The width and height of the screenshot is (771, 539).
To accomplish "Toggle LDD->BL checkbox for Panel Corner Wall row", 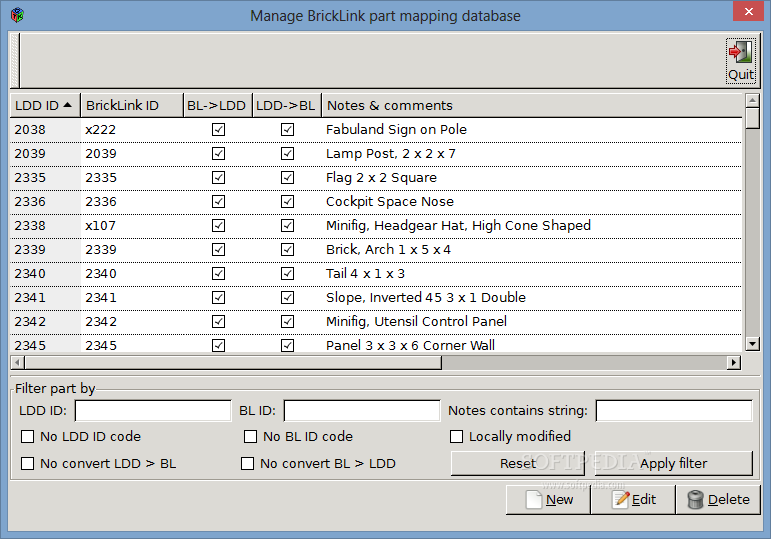I will tap(288, 345).
